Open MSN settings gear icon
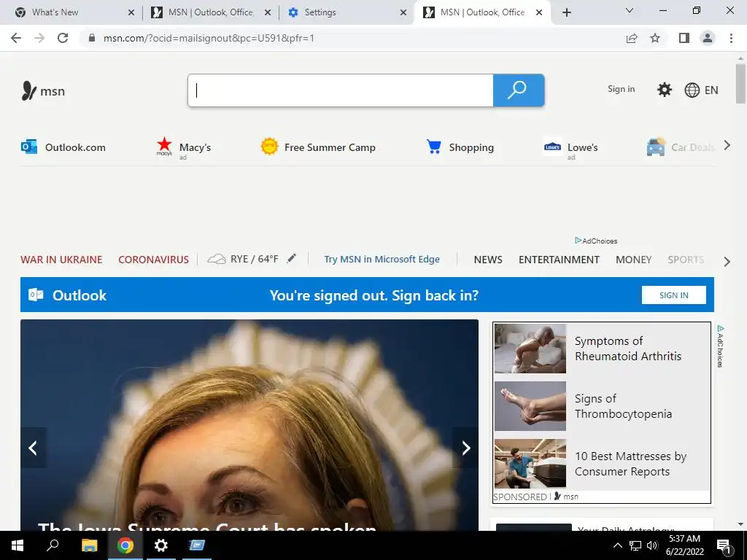The height and width of the screenshot is (560, 747). (x=664, y=90)
